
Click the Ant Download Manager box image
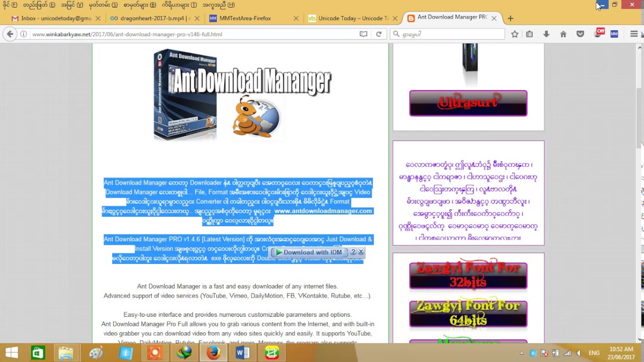pos(185,95)
